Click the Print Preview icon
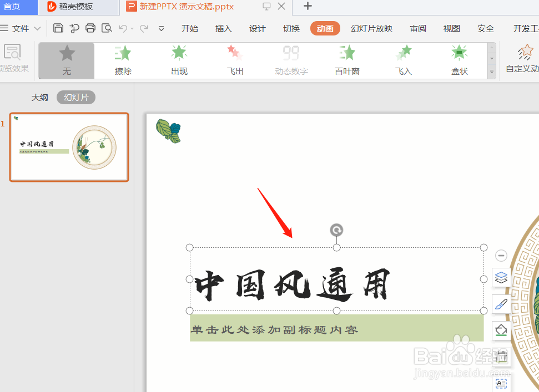The image size is (539, 392). pos(107,27)
